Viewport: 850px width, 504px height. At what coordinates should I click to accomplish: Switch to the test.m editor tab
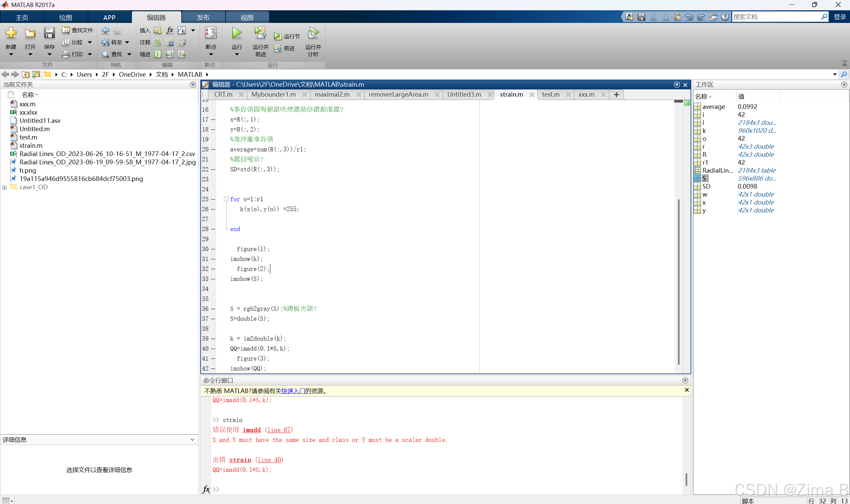click(x=550, y=94)
